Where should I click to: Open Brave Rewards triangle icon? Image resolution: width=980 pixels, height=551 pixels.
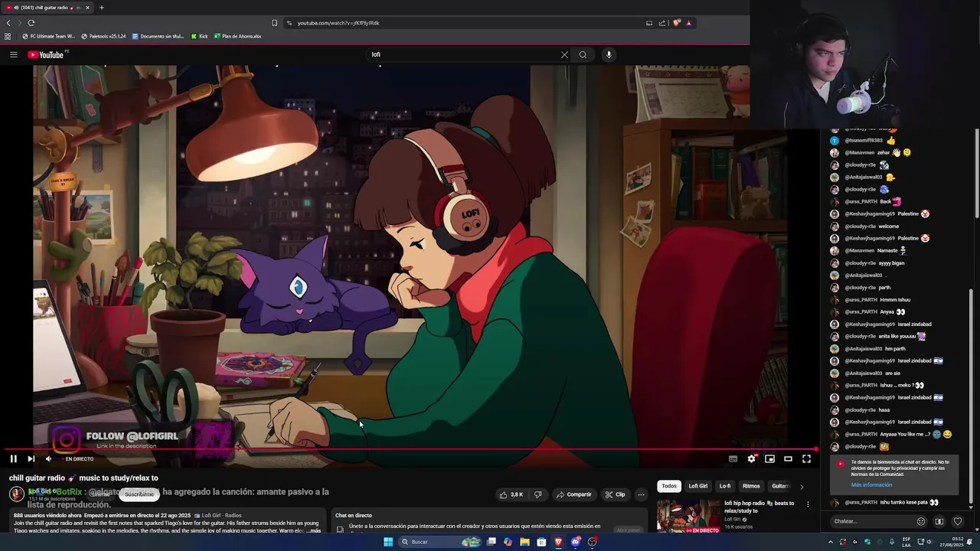coord(688,23)
